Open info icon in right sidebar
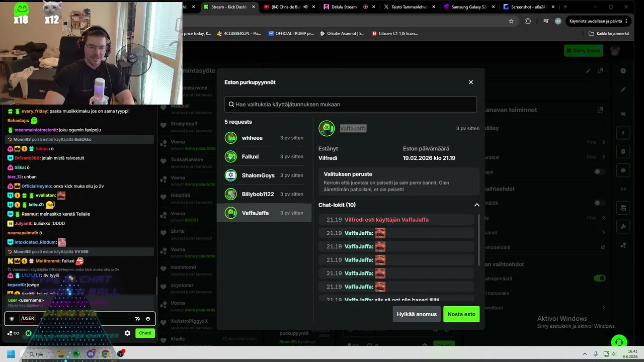This screenshot has height=362, width=644. point(623,71)
